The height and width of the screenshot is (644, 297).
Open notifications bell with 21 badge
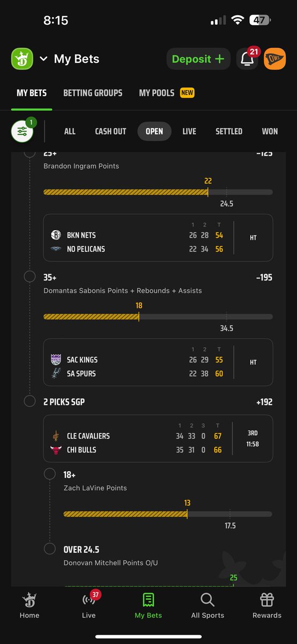(x=247, y=59)
